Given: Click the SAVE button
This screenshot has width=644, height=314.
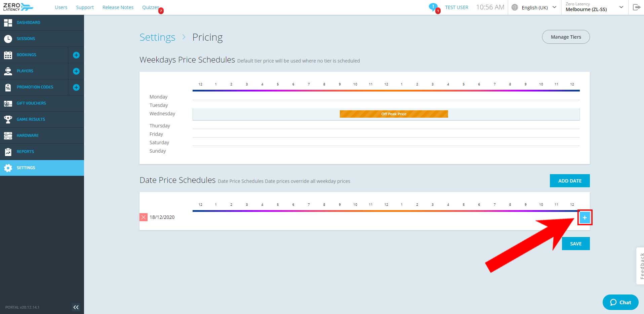Looking at the screenshot, I should (x=576, y=244).
